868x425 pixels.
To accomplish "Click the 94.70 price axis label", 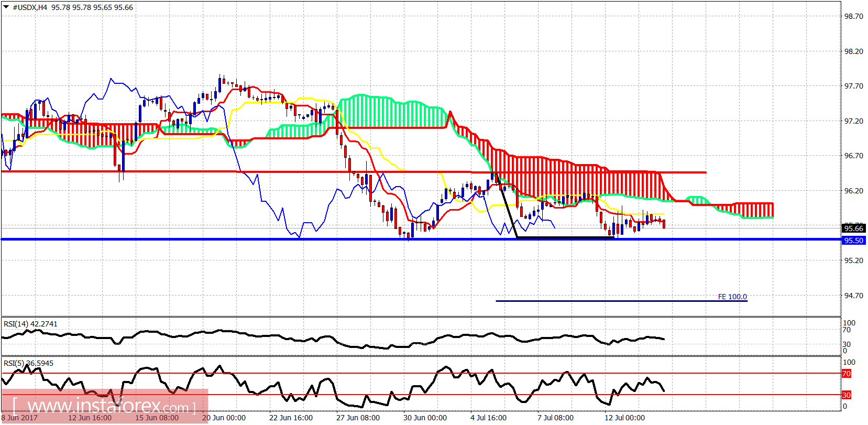I will click(853, 296).
